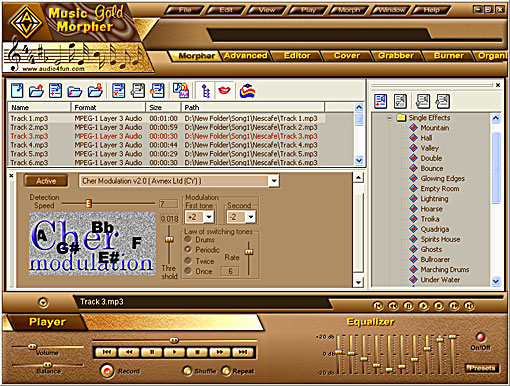Open the Cher Modulation plugin dropdown
The width and height of the screenshot is (510, 386).
pyautogui.click(x=274, y=181)
